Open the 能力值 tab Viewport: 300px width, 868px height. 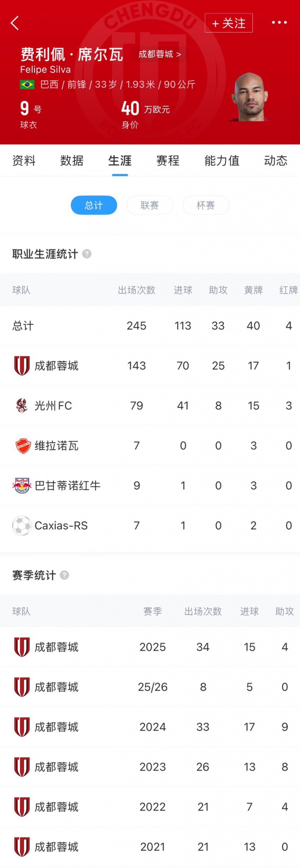[x=222, y=160]
